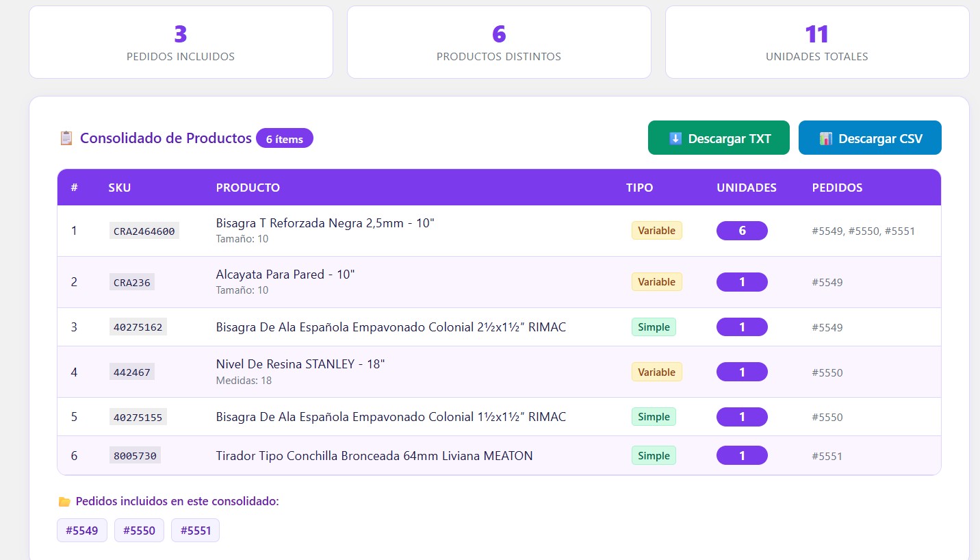Screen dimensions: 980x560
Task: Click the #5550 order reference for Nivel De Resina
Action: (x=827, y=372)
